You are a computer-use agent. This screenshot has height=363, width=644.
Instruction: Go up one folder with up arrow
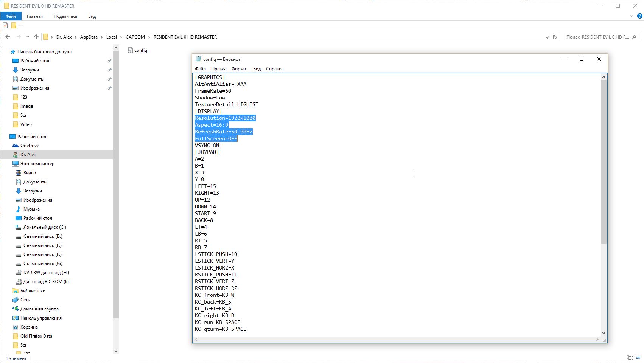[x=36, y=37]
